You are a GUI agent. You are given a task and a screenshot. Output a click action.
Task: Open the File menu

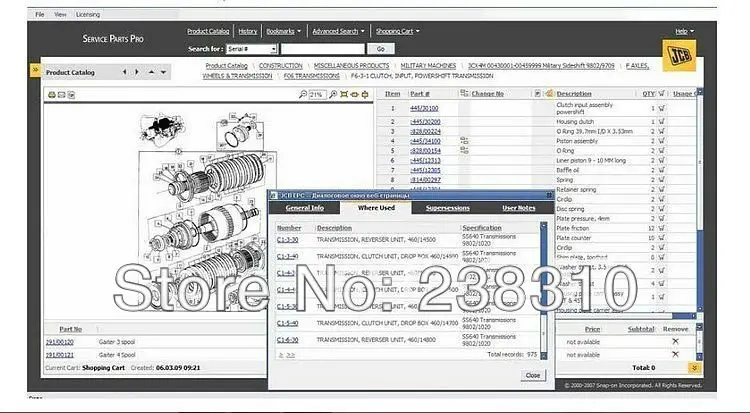tap(40, 14)
